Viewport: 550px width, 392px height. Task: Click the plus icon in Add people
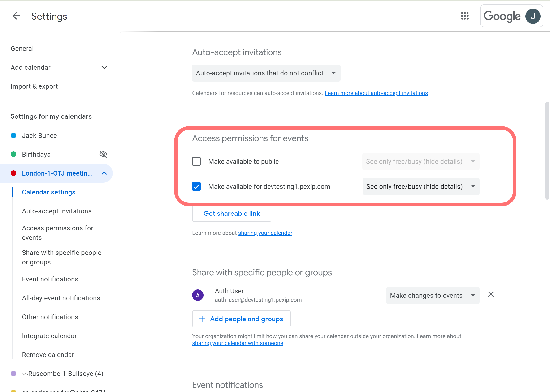coord(202,319)
